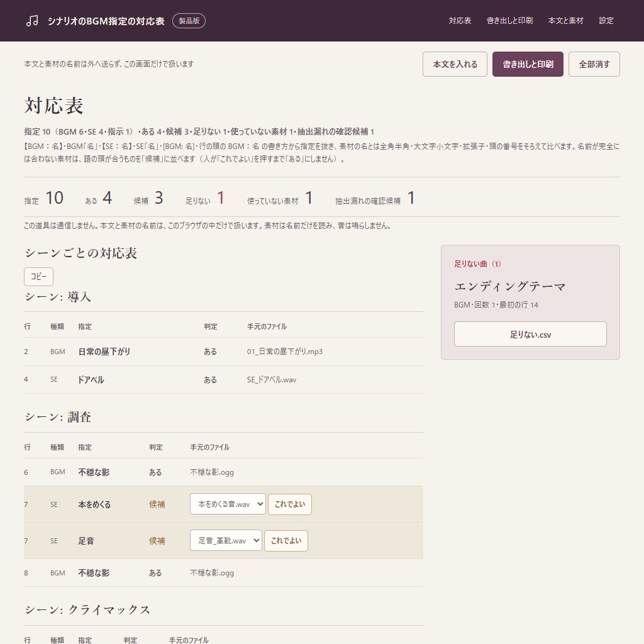This screenshot has height=644, width=644.
Task: Click the 本文を入れる button
Action: coord(455,64)
